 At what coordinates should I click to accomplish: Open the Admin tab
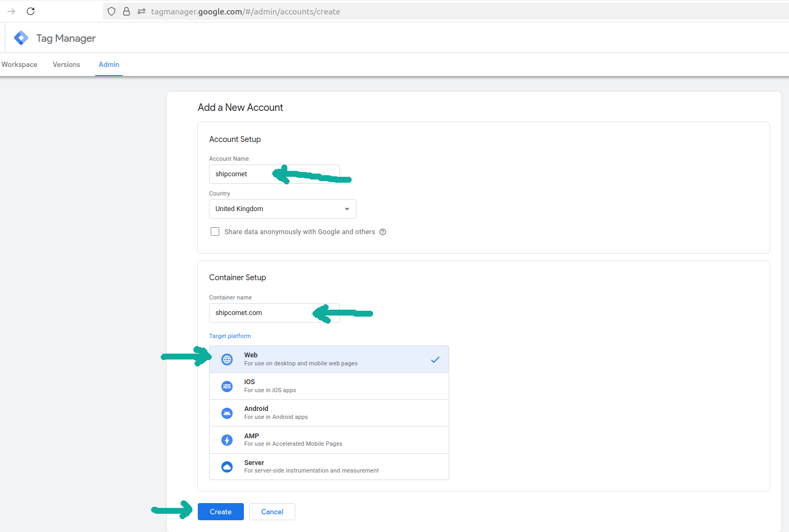109,64
